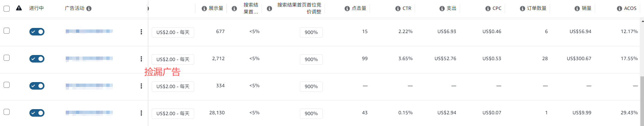
Task: Click the info icon beside 广告活动 header
Action: tap(89, 9)
